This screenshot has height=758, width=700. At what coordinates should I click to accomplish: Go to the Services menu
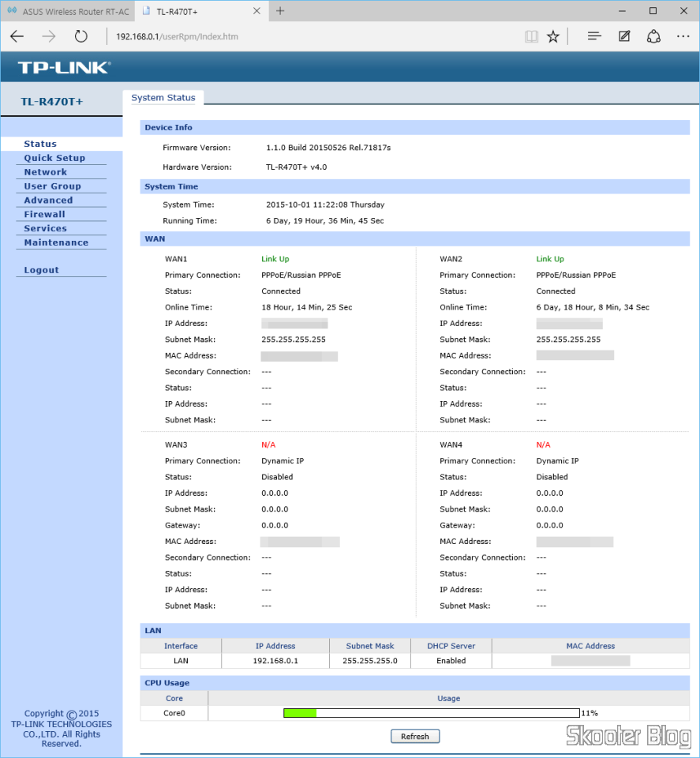46,228
